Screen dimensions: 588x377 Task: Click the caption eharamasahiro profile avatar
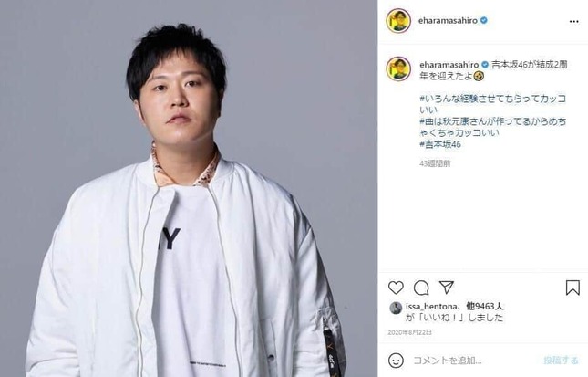398,68
